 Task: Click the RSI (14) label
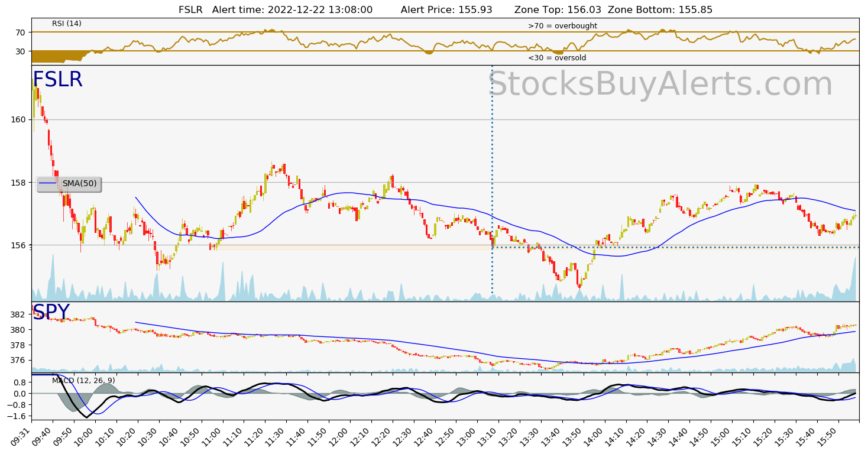pyautogui.click(x=67, y=24)
